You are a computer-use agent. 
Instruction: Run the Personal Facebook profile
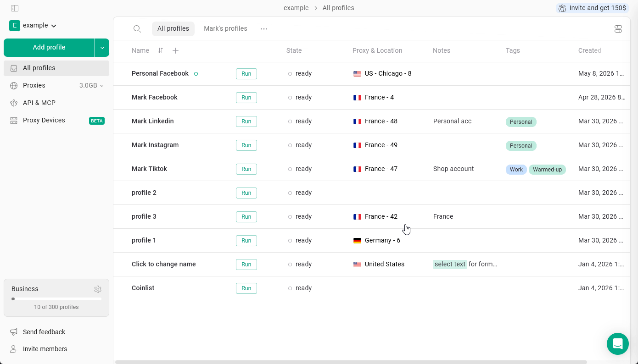[246, 74]
